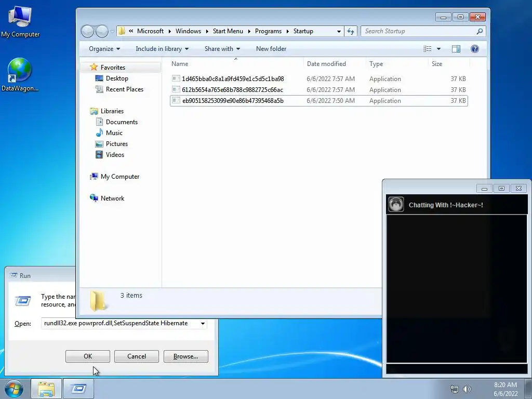Click the Run dialog title icon
The width and height of the screenshot is (532, 399).
pos(13,275)
